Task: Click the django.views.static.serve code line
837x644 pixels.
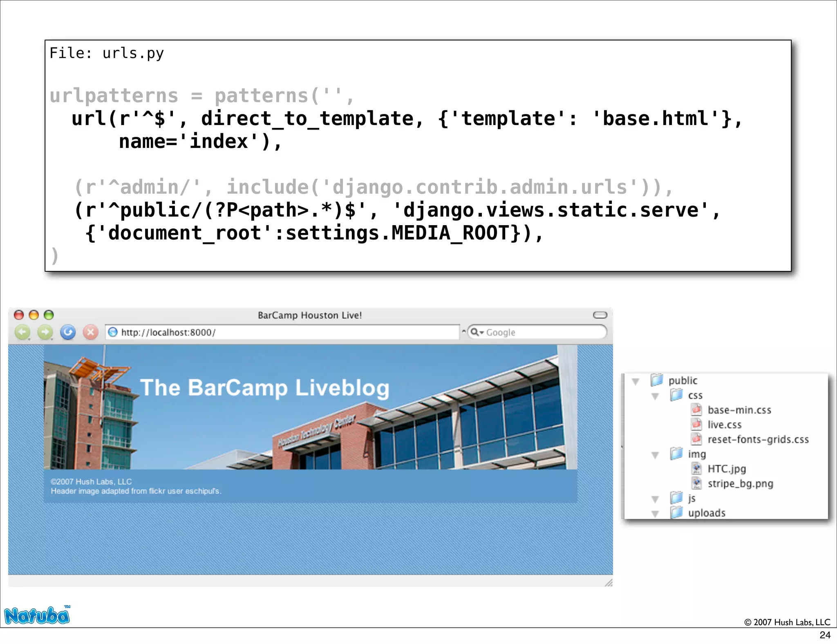Action: point(397,210)
